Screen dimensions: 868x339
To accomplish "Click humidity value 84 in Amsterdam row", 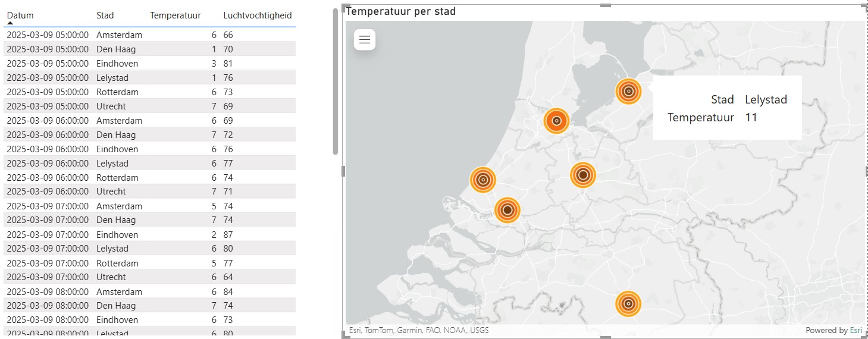I will point(228,292).
